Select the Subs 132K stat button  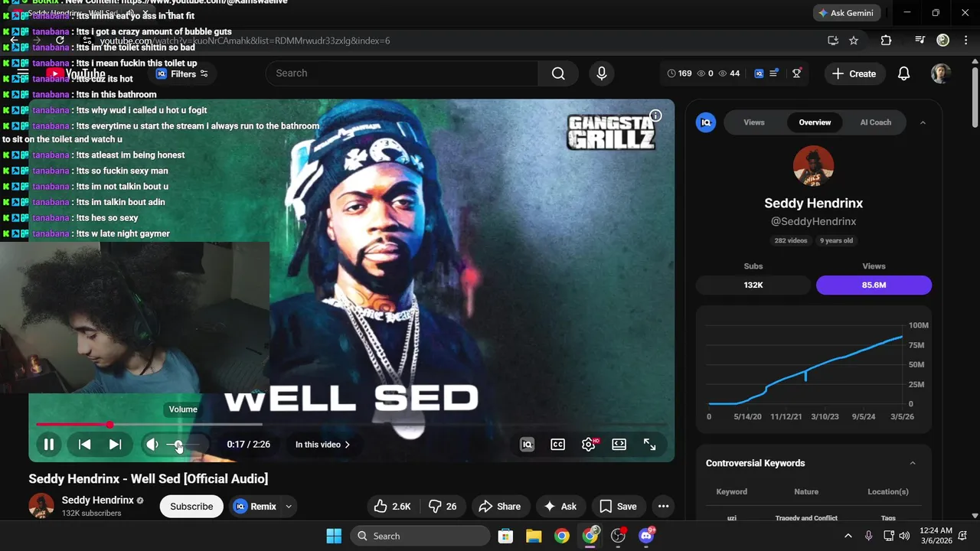coord(753,285)
